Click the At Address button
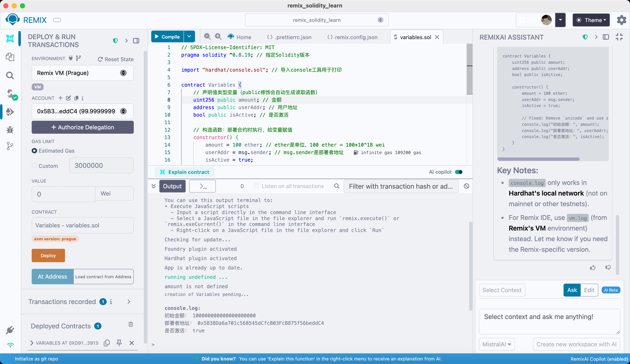The width and height of the screenshot is (630, 364). coord(52,276)
